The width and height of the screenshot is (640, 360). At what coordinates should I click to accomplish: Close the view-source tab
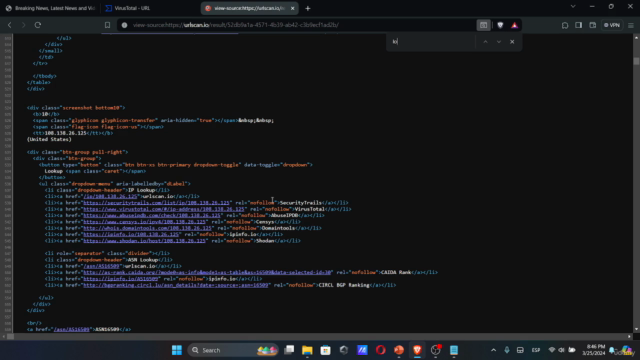[x=292, y=8]
